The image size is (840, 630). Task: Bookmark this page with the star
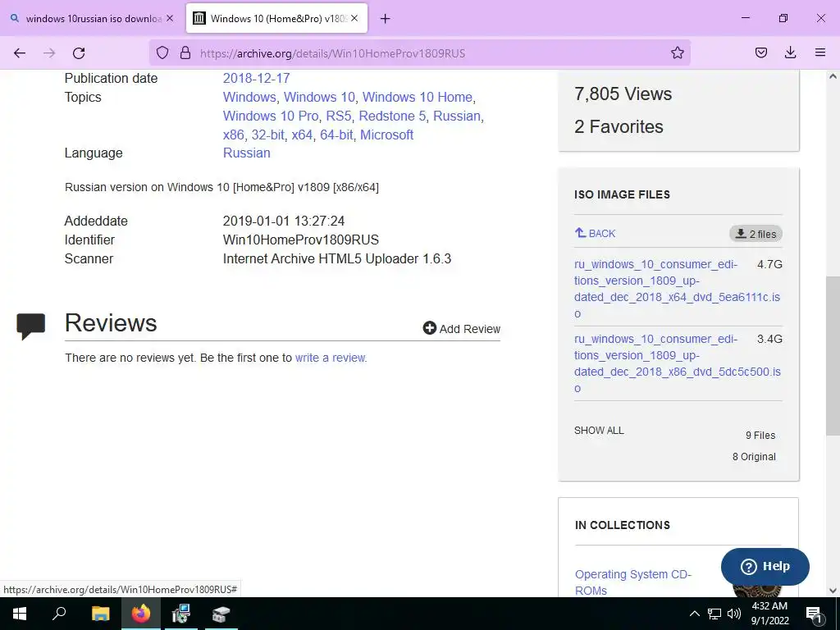click(x=677, y=52)
